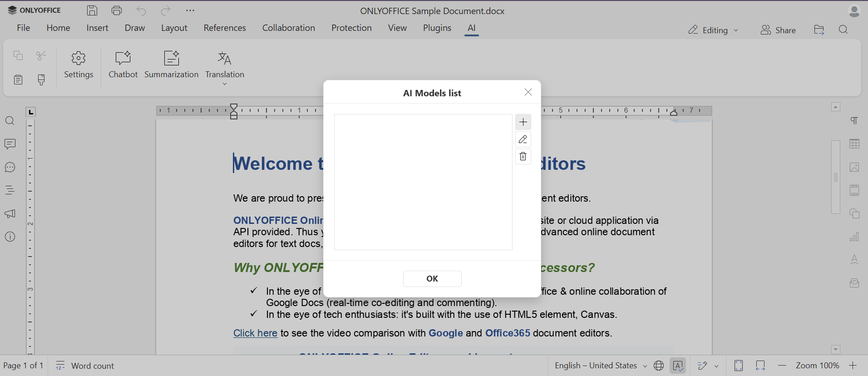Click inside the empty AI models list box
The width and height of the screenshot is (868, 376).
coord(423,182)
